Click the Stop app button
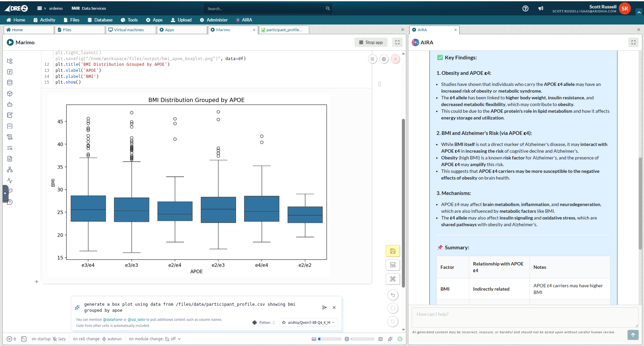Screen dimensions: 644x346 371,42
